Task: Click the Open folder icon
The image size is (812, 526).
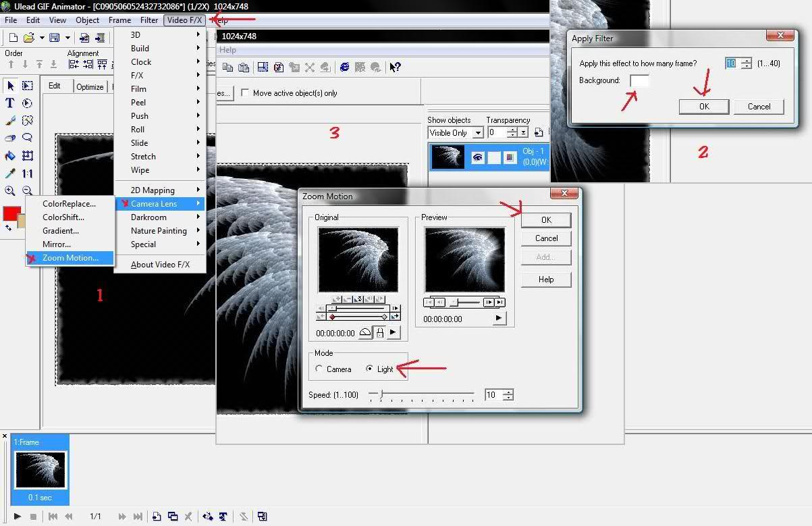Action: (29, 38)
